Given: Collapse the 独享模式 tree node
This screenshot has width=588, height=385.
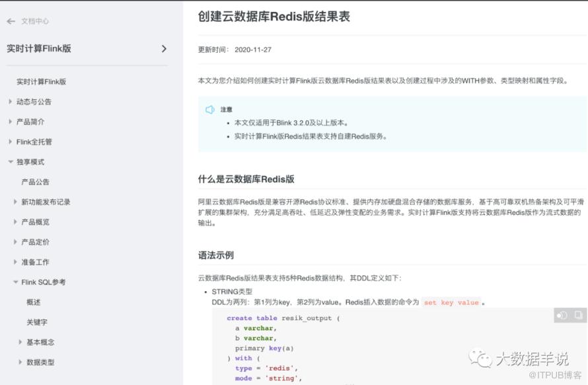Looking at the screenshot, I should [11, 161].
